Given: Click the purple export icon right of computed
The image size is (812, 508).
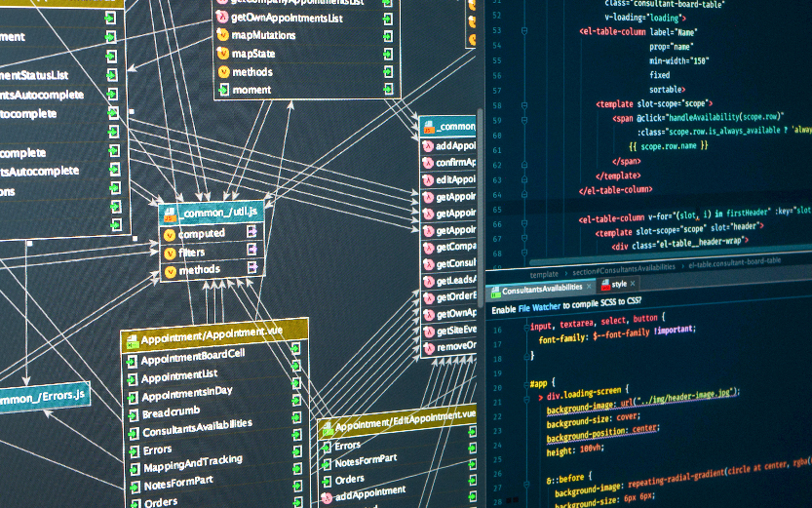Looking at the screenshot, I should (251, 232).
